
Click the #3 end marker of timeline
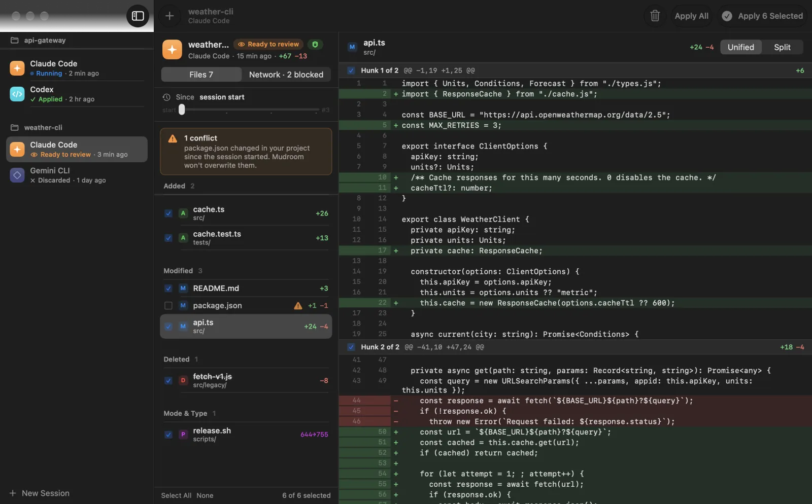[325, 110]
